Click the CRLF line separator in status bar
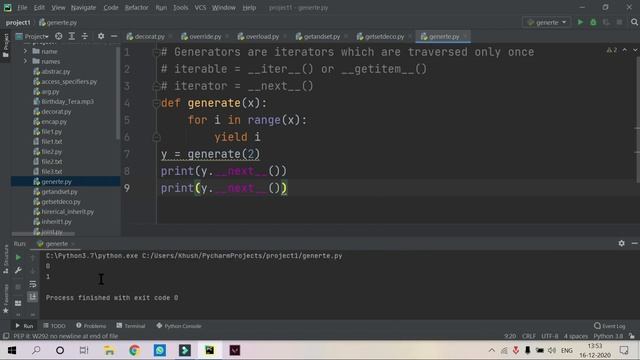 [x=529, y=336]
